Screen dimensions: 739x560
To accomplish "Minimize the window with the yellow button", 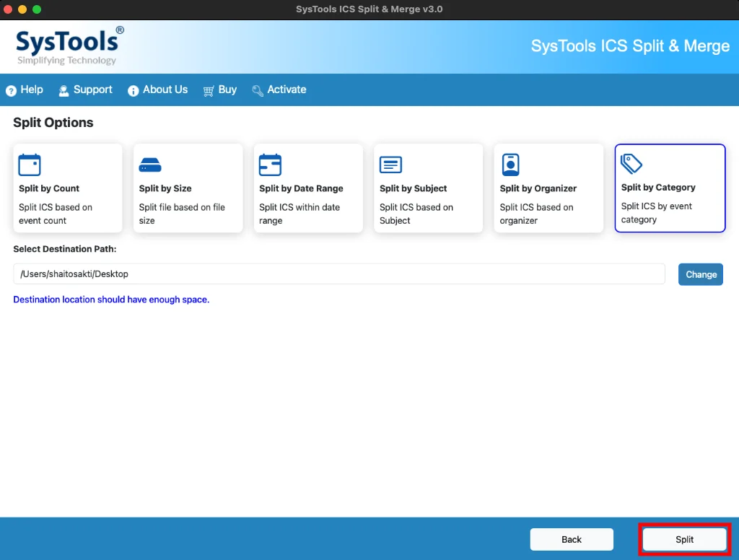I will pos(22,9).
